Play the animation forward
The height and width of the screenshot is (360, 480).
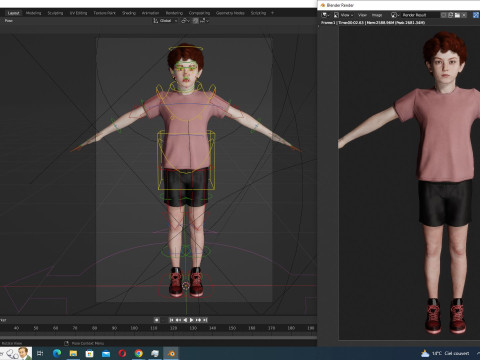(192, 320)
